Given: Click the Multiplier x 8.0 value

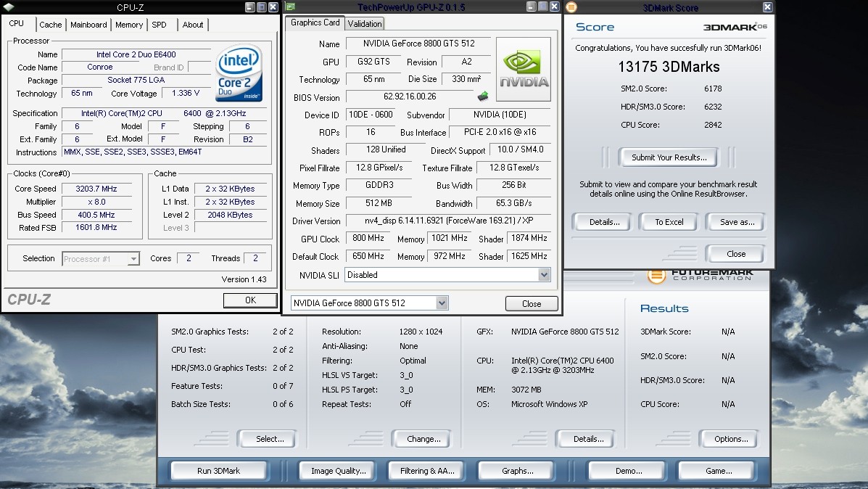Looking at the screenshot, I should (x=96, y=202).
